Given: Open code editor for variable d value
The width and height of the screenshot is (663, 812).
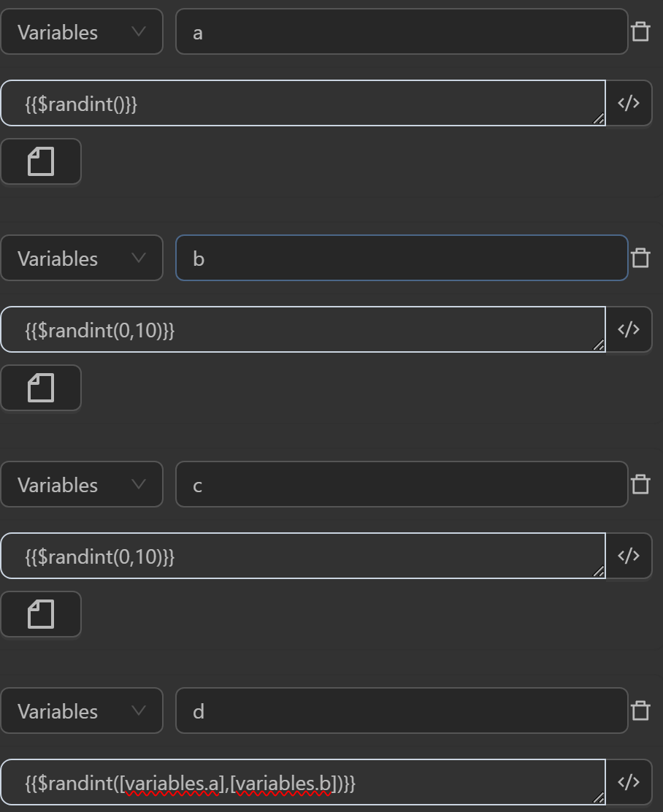Looking at the screenshot, I should (x=629, y=782).
